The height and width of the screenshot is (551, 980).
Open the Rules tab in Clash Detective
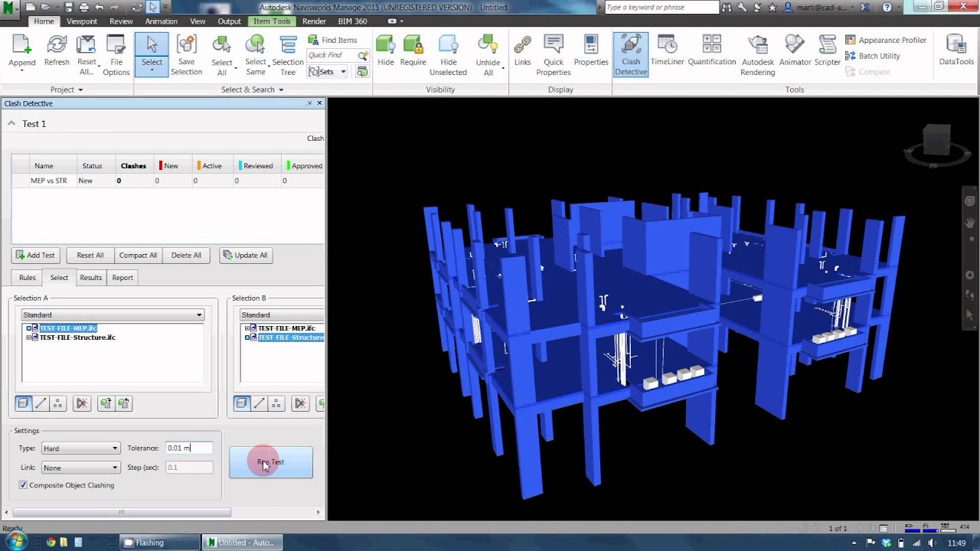[28, 278]
